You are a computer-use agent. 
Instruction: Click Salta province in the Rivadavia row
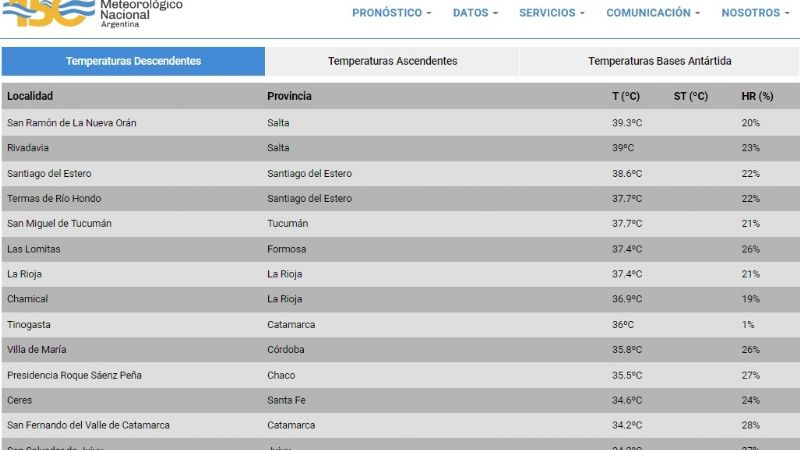(278, 148)
